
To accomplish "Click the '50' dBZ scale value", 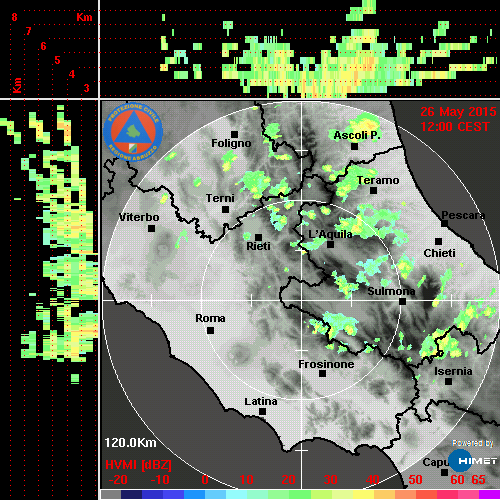I will click(415, 480).
